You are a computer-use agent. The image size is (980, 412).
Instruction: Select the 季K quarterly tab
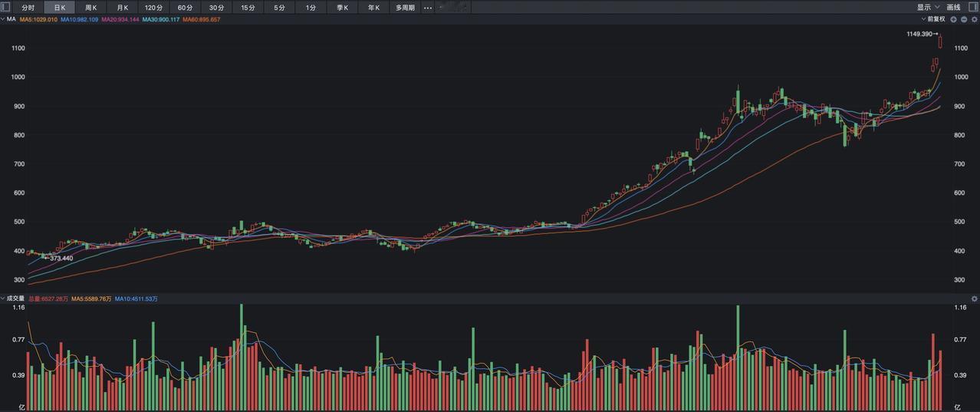[343, 8]
